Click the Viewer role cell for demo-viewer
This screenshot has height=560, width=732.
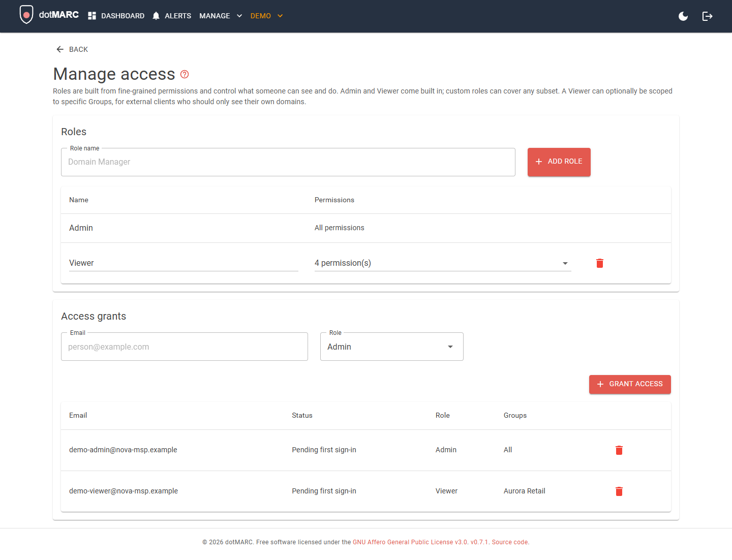[x=446, y=491]
